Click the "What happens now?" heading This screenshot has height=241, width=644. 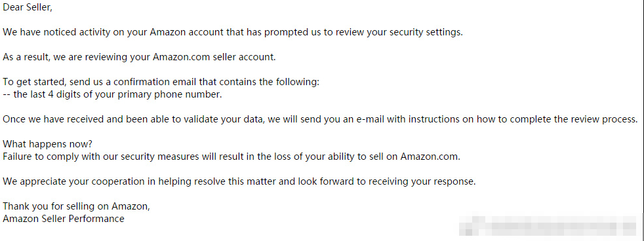(x=48, y=144)
